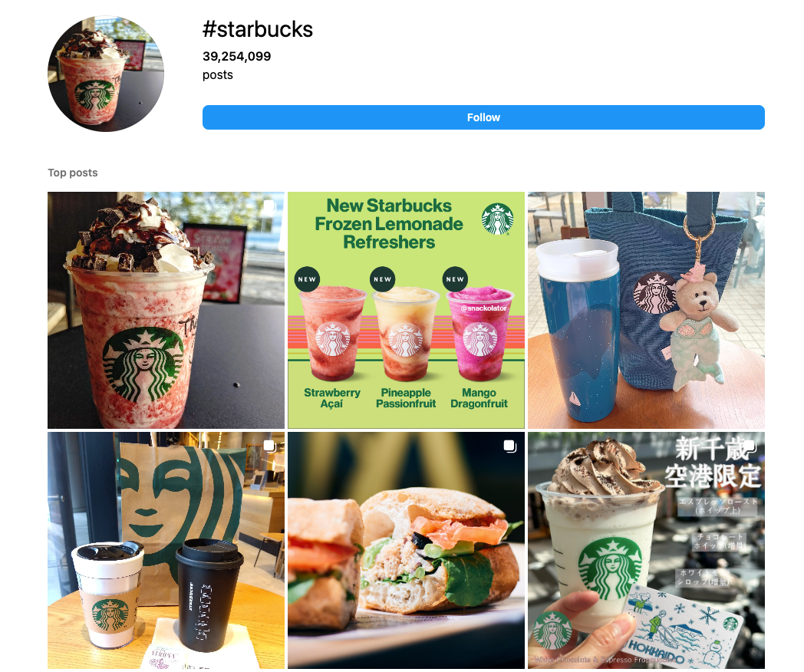Viewport: 804px width, 672px height.
Task: Click the @snackolator tag on the ad
Action: pyautogui.click(x=483, y=308)
